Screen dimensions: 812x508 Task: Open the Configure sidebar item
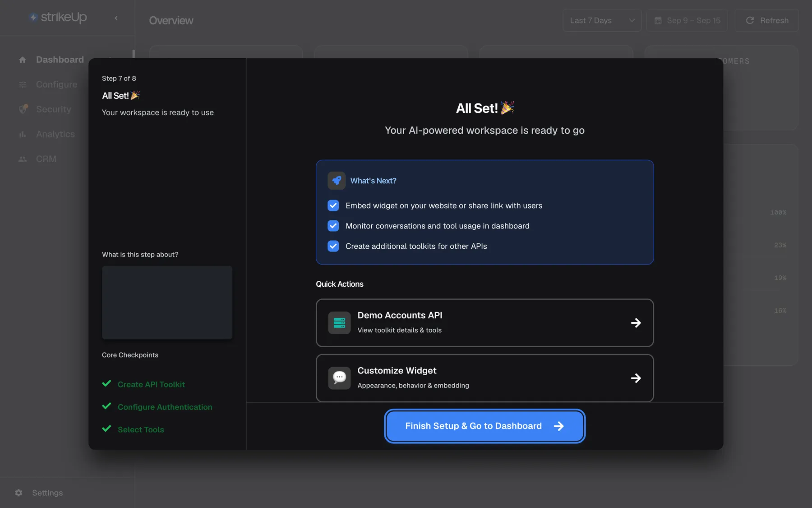pyautogui.click(x=57, y=84)
